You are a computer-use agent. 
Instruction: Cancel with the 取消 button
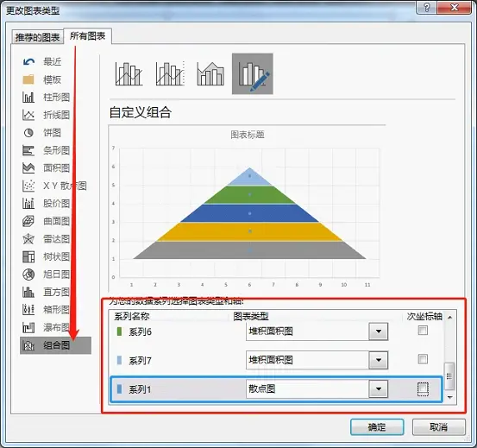(x=439, y=427)
